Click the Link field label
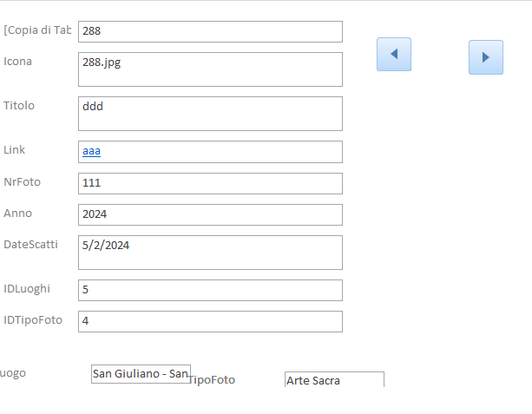Viewport: 532px width, 414px height. tap(15, 150)
